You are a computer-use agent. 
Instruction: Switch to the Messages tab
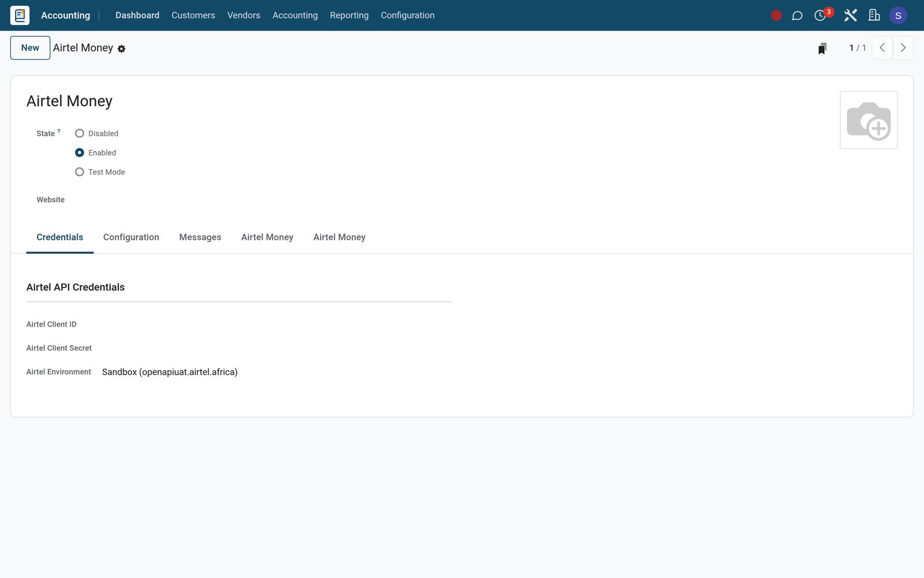click(200, 238)
